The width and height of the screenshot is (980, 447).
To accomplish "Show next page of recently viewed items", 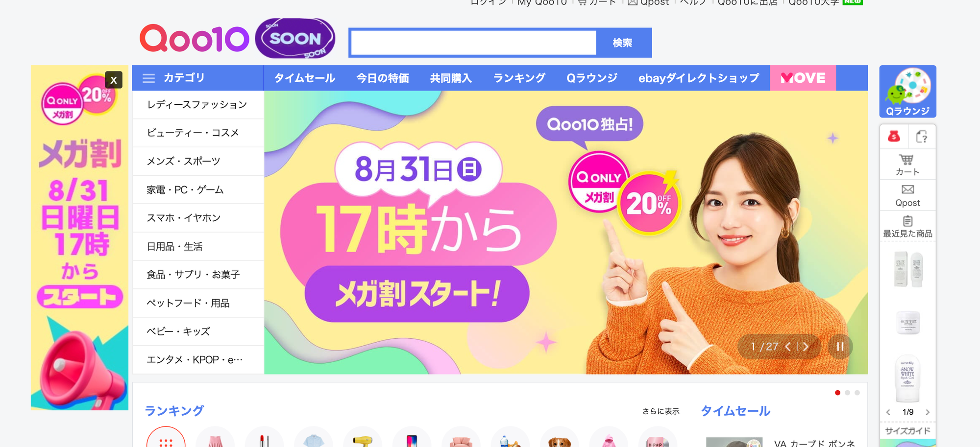I will (927, 412).
